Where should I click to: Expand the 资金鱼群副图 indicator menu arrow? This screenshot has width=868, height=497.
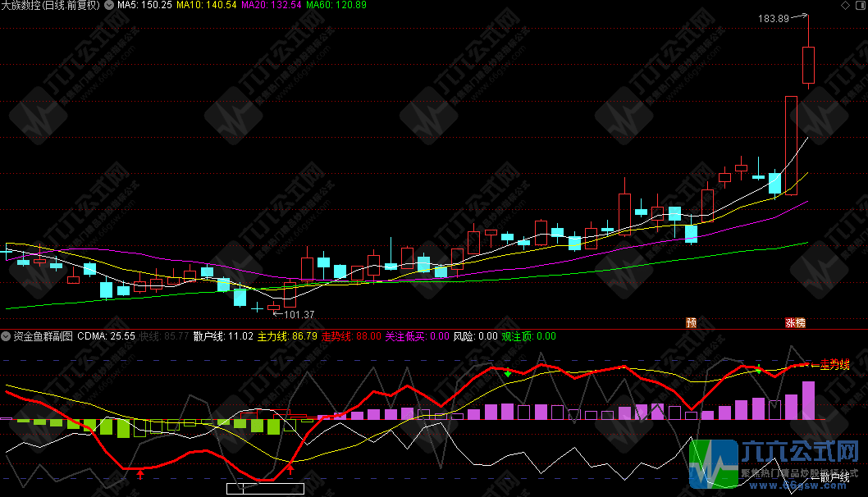(x=6, y=336)
